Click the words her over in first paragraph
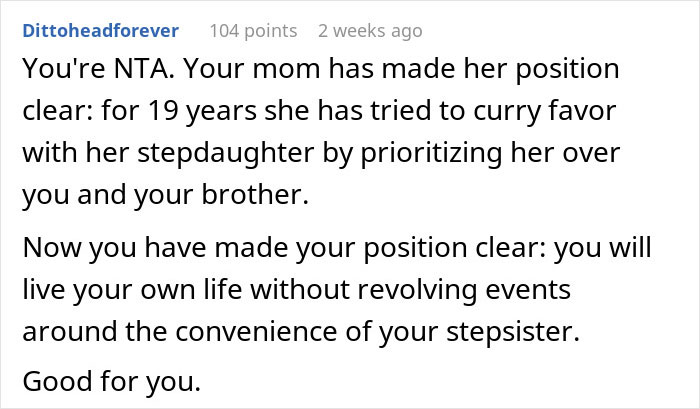 pos(579,155)
